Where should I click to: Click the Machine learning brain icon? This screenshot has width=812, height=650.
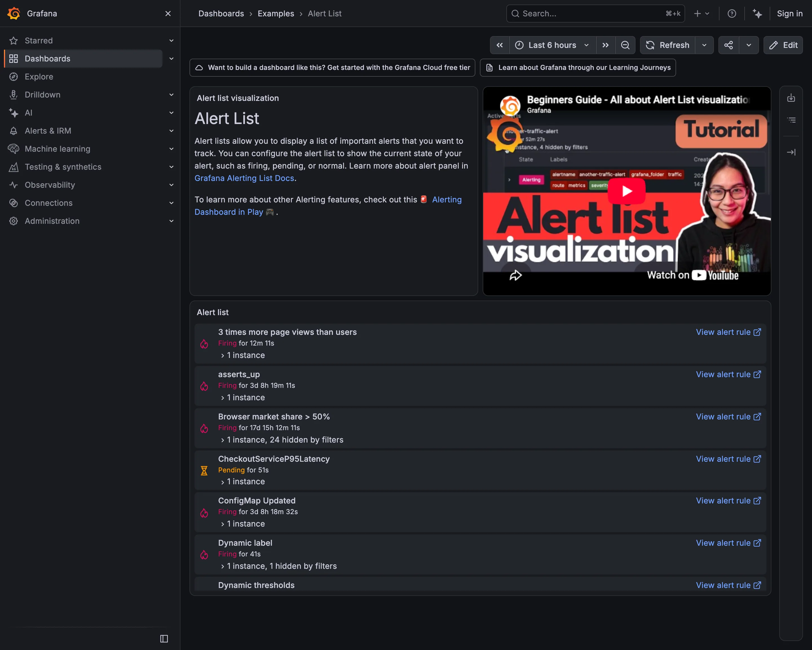click(x=14, y=149)
